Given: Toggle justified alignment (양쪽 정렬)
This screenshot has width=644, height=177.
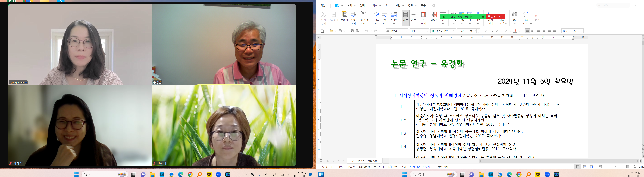Looking at the screenshot, I should [527, 31].
